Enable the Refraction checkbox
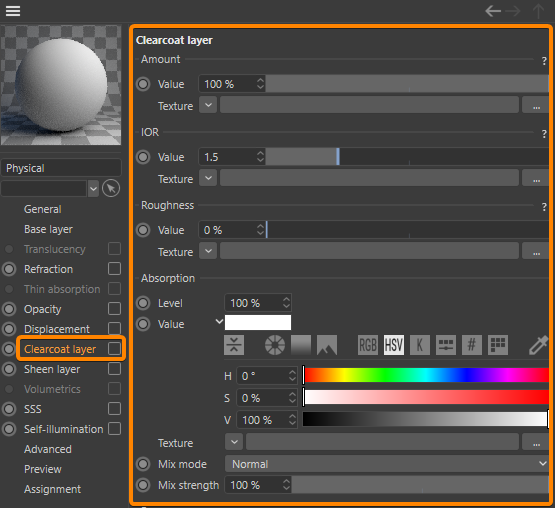The image size is (555, 508). [114, 269]
